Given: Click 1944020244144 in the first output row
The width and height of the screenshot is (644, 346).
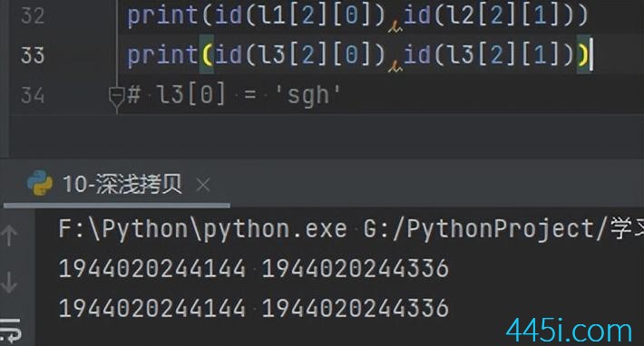Looking at the screenshot, I should [x=152, y=268].
